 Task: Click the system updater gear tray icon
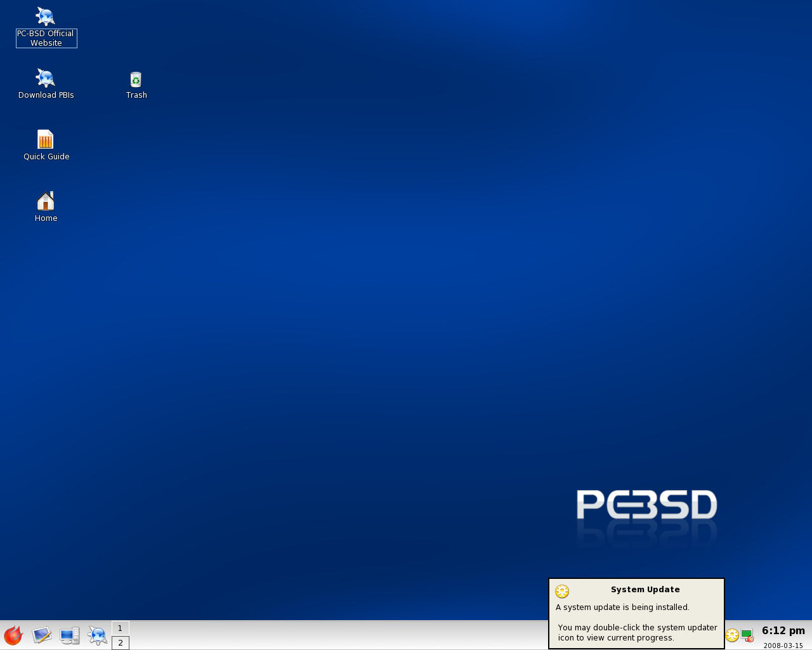(x=732, y=635)
